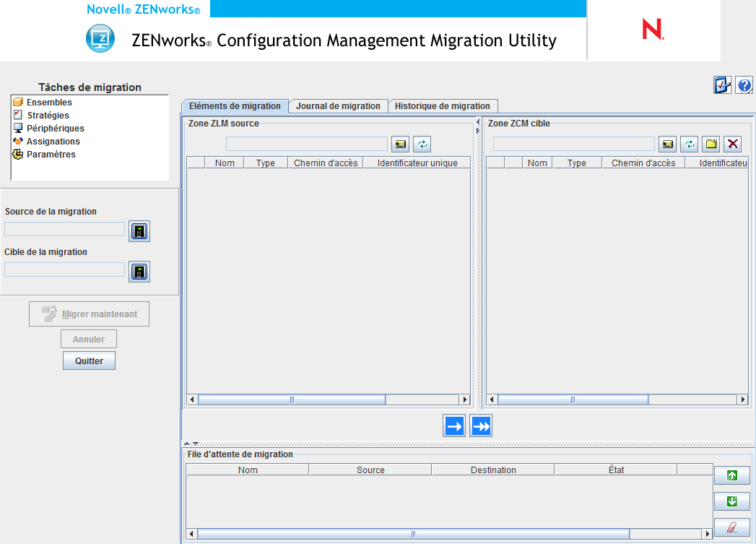Image resolution: width=756 pixels, height=544 pixels.
Task: Click the Annuler button
Action: 88,338
